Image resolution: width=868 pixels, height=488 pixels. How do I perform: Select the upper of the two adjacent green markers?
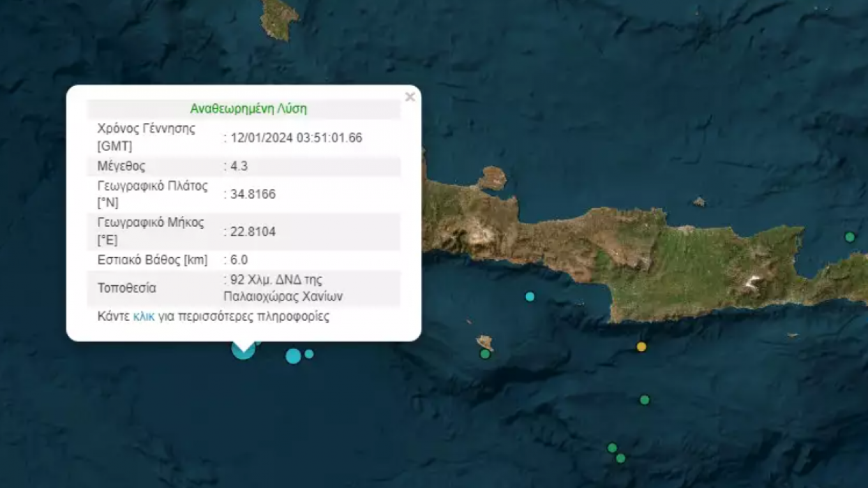coord(612,448)
